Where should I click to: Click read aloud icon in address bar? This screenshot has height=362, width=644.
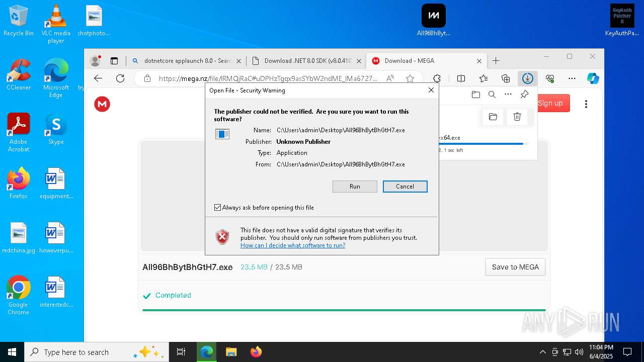[x=390, y=78]
